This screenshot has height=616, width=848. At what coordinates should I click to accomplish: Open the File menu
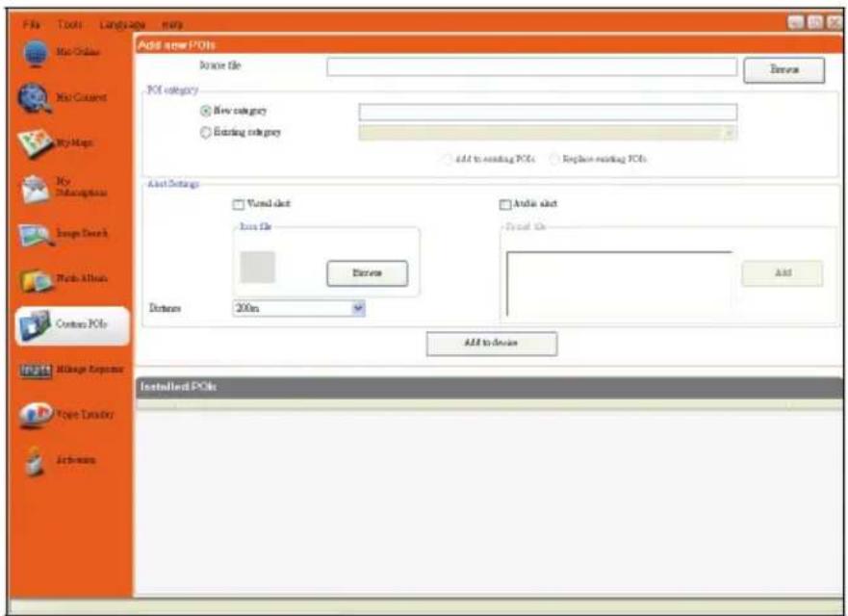32,24
